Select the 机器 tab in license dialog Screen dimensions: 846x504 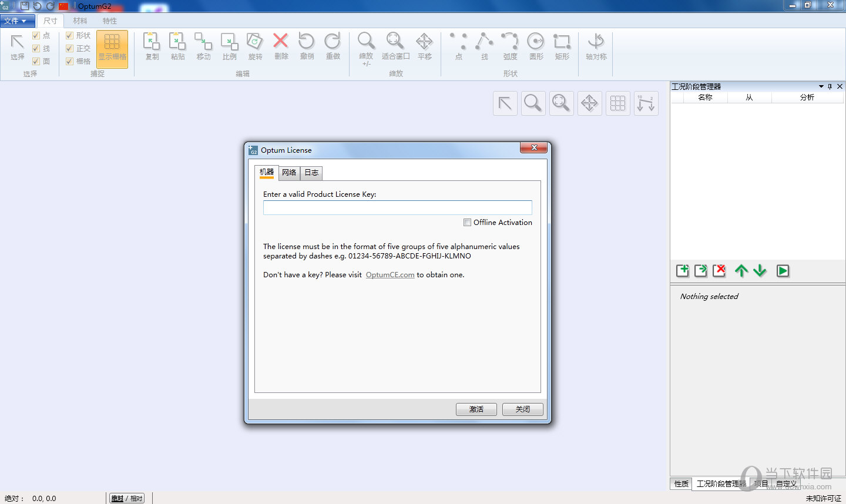click(267, 172)
